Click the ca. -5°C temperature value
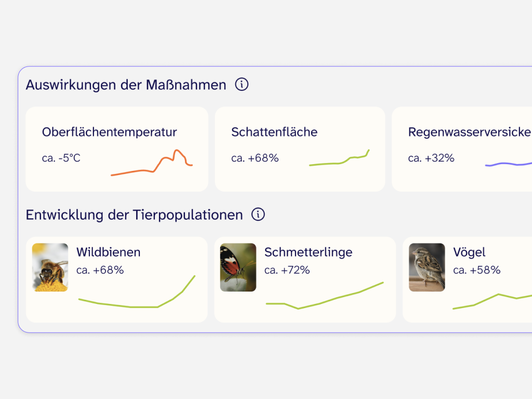532x399 pixels. pos(61,158)
